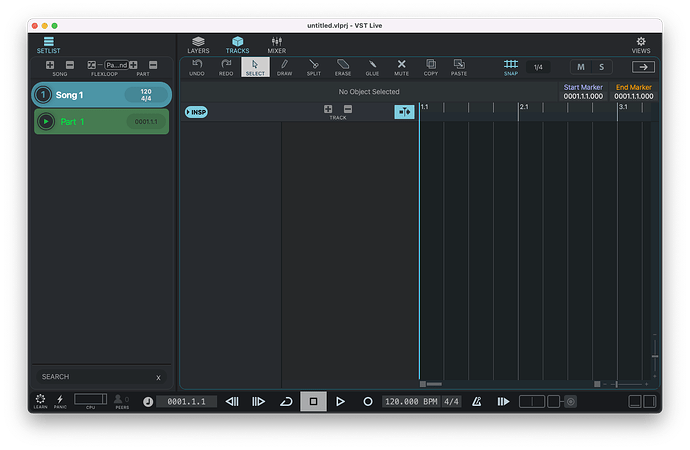Screen dimensions: 690x450
Task: Switch to the Mixer tab
Action: [276, 44]
